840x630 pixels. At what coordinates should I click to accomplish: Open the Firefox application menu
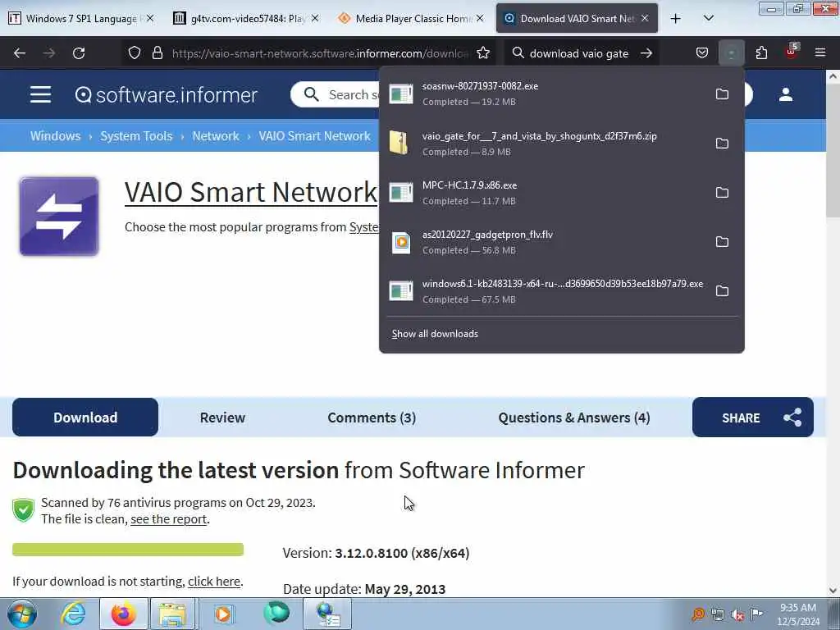(x=820, y=52)
